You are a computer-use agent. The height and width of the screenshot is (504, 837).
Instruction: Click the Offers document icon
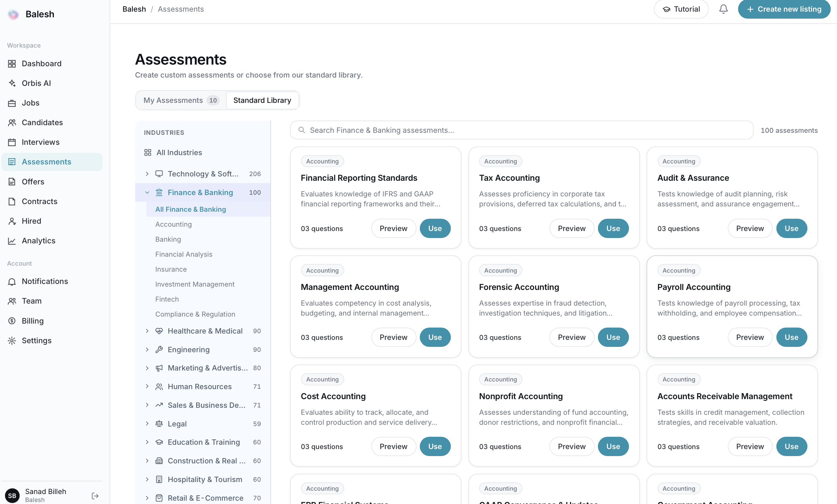pos(12,182)
